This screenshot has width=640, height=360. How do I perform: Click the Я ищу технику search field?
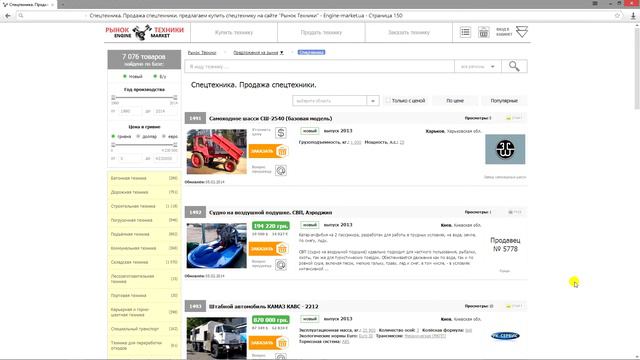(x=320, y=66)
